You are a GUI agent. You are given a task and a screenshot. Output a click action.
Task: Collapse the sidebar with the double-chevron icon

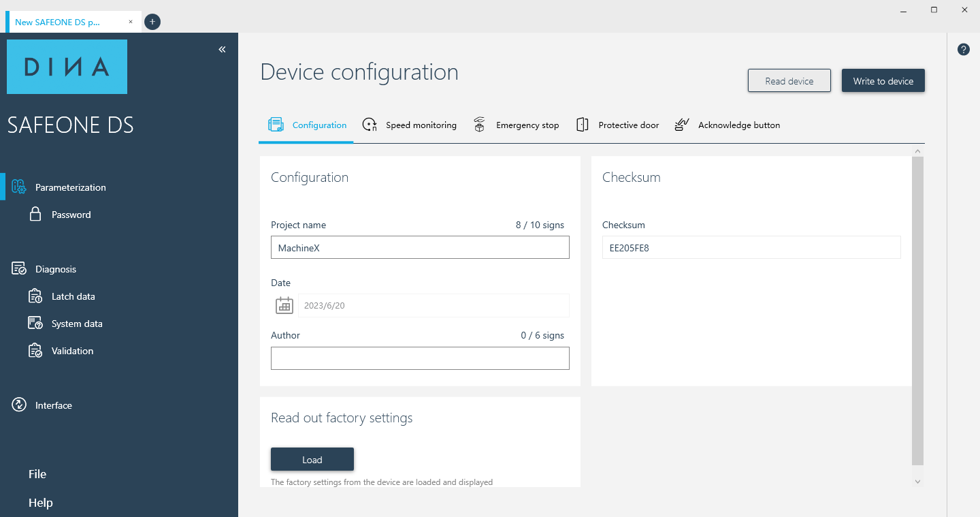(x=222, y=50)
